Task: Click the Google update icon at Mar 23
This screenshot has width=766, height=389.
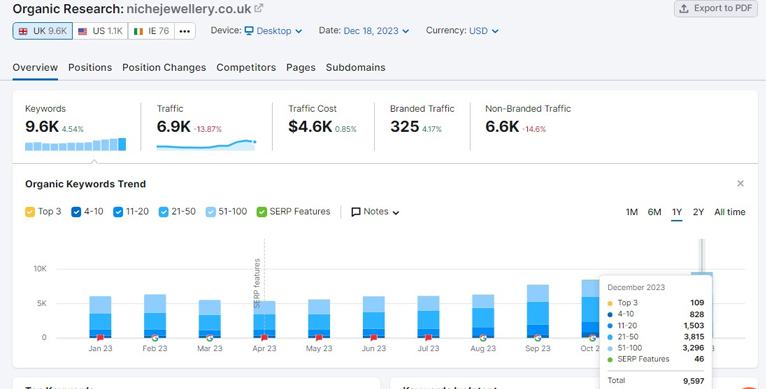Action: click(210, 338)
